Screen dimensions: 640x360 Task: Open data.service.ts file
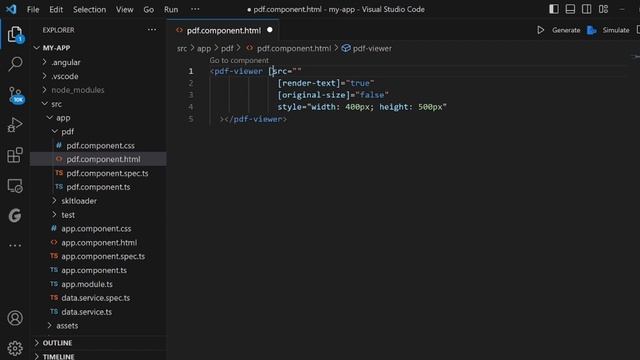tap(87, 312)
